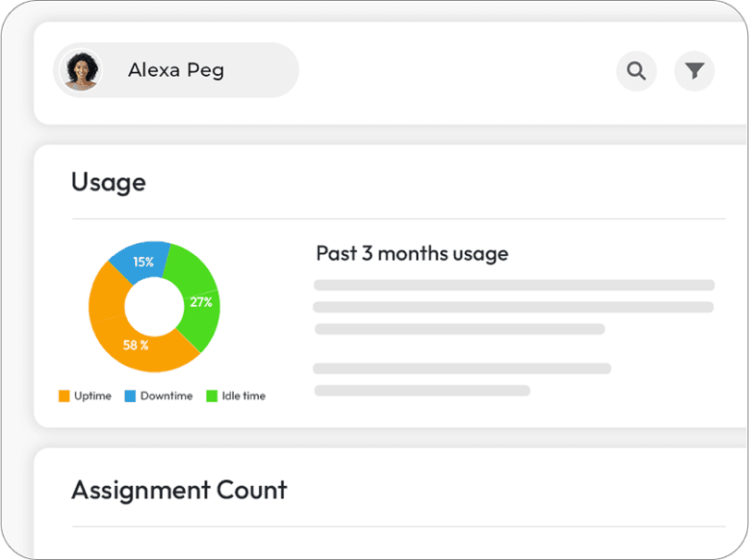The height and width of the screenshot is (560, 749).
Task: Select the Idle time legend label
Action: [243, 396]
